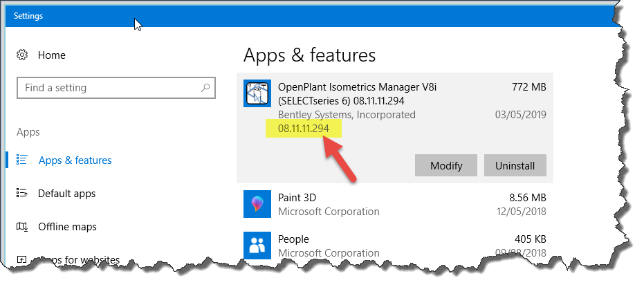Click the 8.56 MB size value
Screen dimensions: 644x287
pyautogui.click(x=528, y=198)
